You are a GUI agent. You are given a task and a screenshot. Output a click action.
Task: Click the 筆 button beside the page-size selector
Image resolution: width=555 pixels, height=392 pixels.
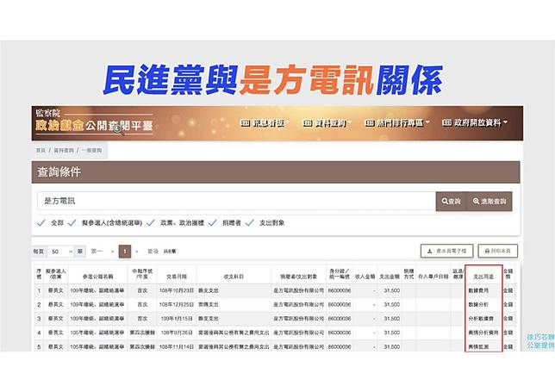(x=80, y=252)
